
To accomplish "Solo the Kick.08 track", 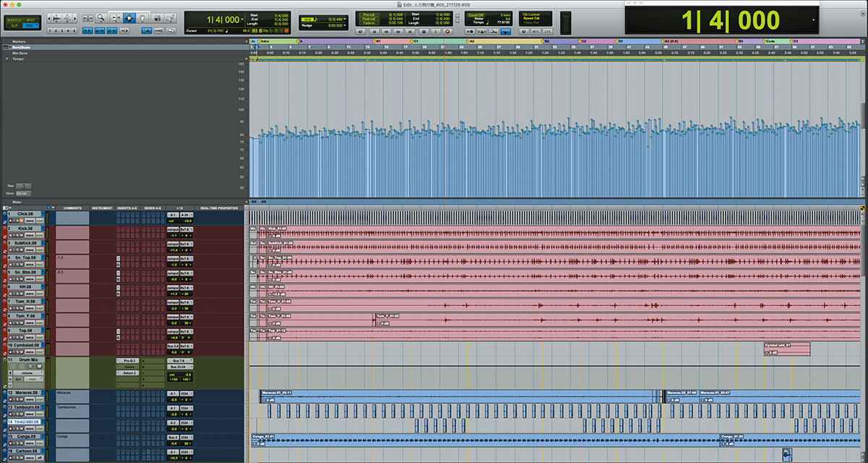I will pos(17,235).
